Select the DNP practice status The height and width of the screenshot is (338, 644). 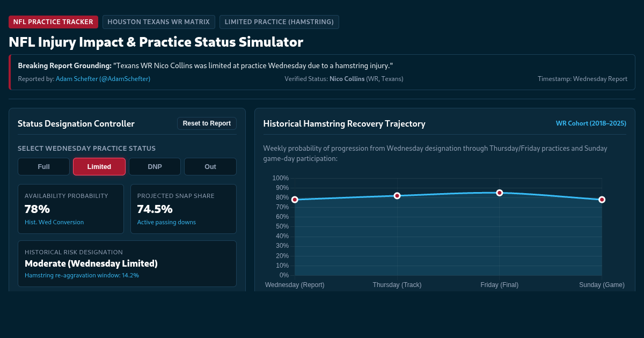click(155, 166)
